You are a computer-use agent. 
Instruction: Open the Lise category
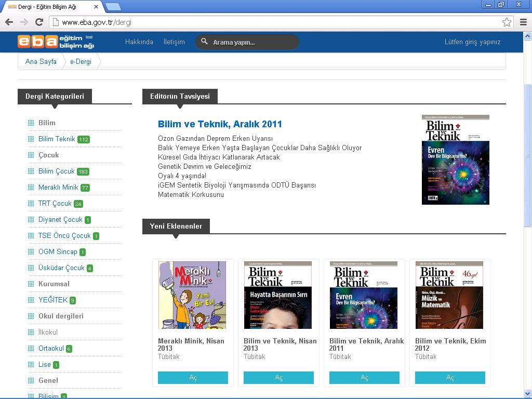pos(45,364)
